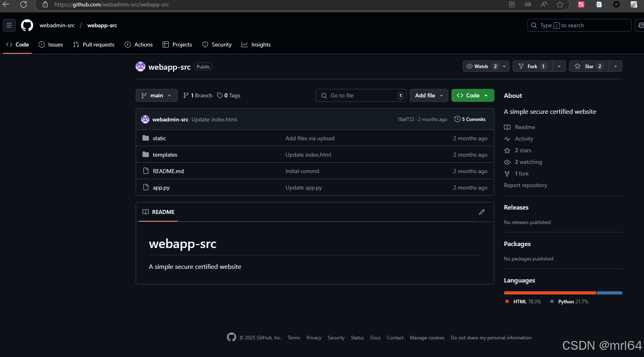Open the round black browser extension icon
644x357 pixels.
(616, 4)
